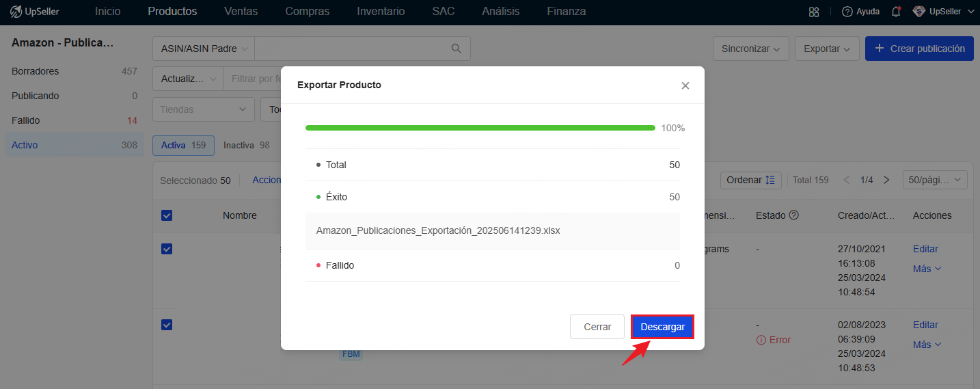This screenshot has height=389, width=980.
Task: Switch to the Inactiva 98 tab
Action: pos(247,145)
